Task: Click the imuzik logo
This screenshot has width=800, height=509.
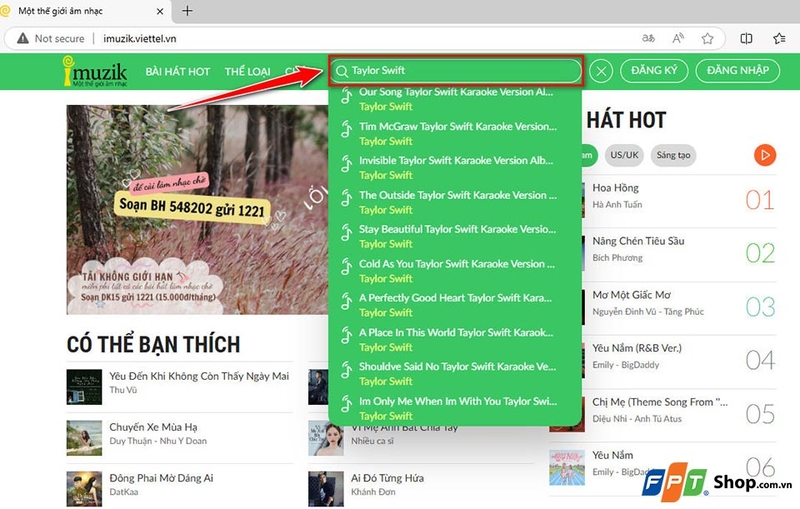Action: click(95, 71)
